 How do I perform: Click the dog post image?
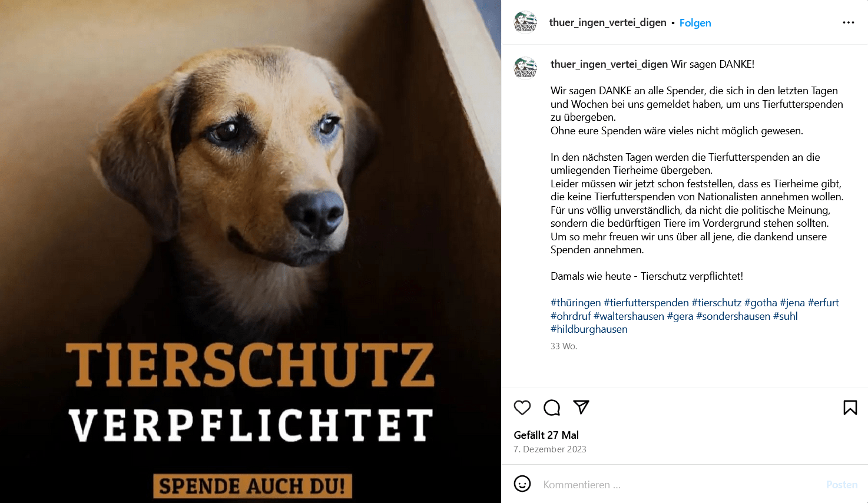(x=250, y=251)
